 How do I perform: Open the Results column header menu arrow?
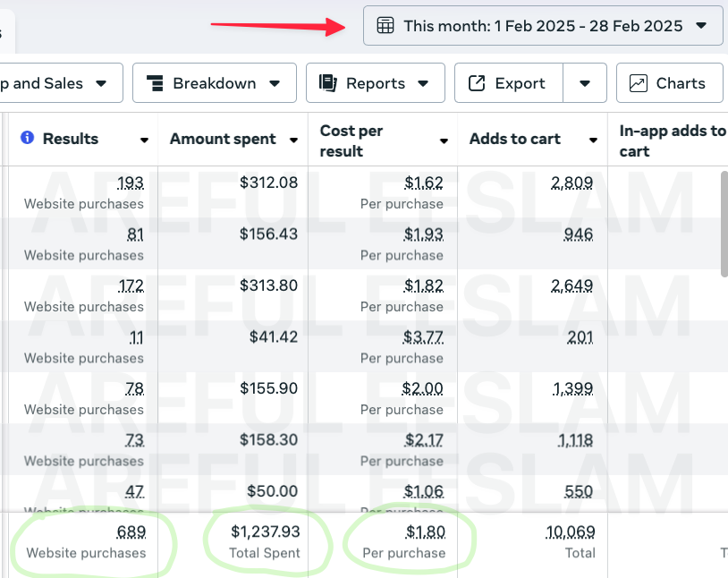(144, 140)
